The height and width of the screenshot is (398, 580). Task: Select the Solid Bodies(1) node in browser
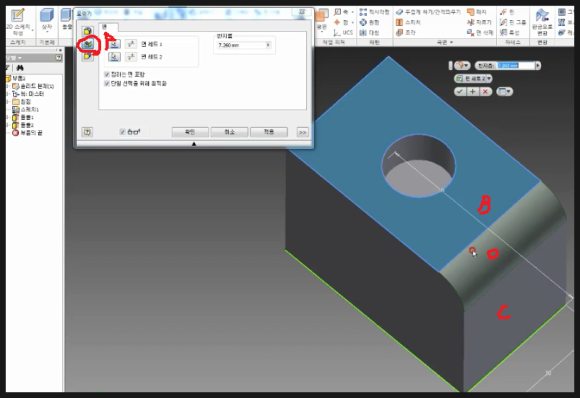click(x=33, y=86)
